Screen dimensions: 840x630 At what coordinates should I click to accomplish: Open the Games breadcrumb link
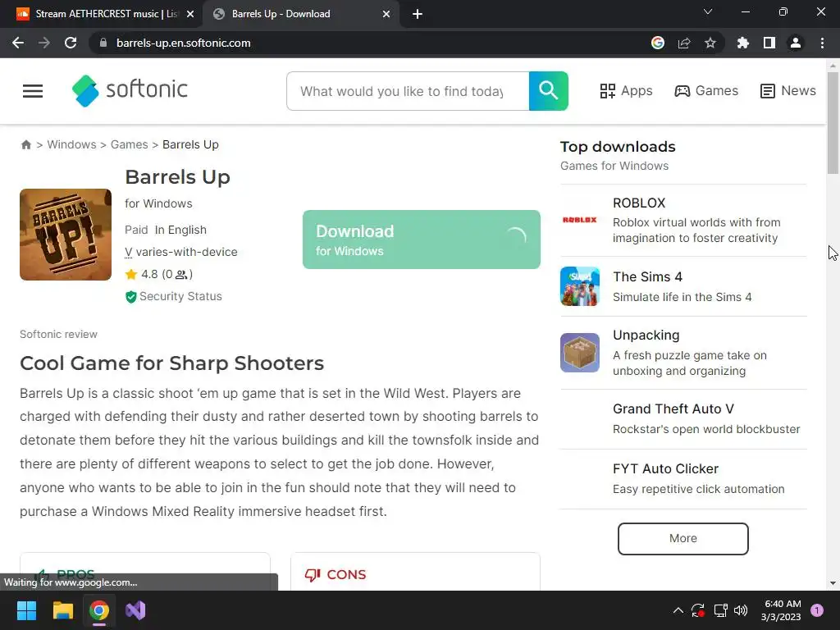pos(129,144)
